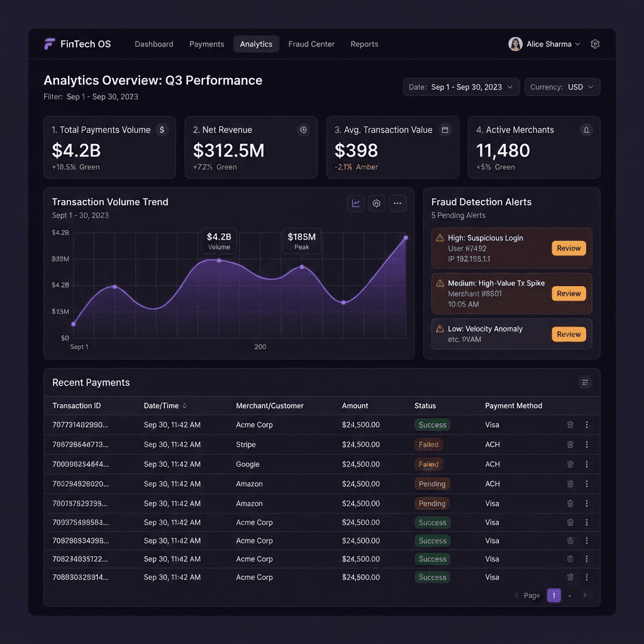
Task: Open row options for the Stripe payment
Action: click(x=587, y=445)
